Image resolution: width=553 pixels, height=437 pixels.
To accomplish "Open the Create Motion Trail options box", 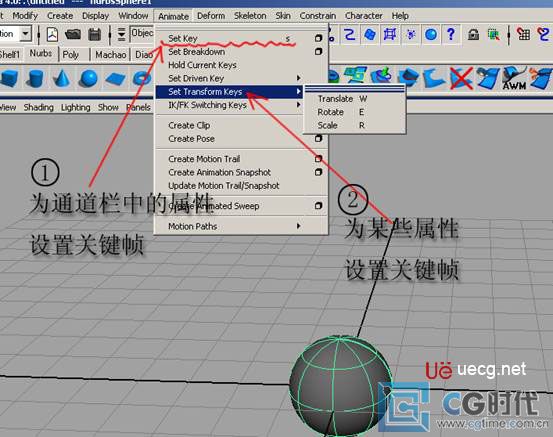I will (318, 159).
